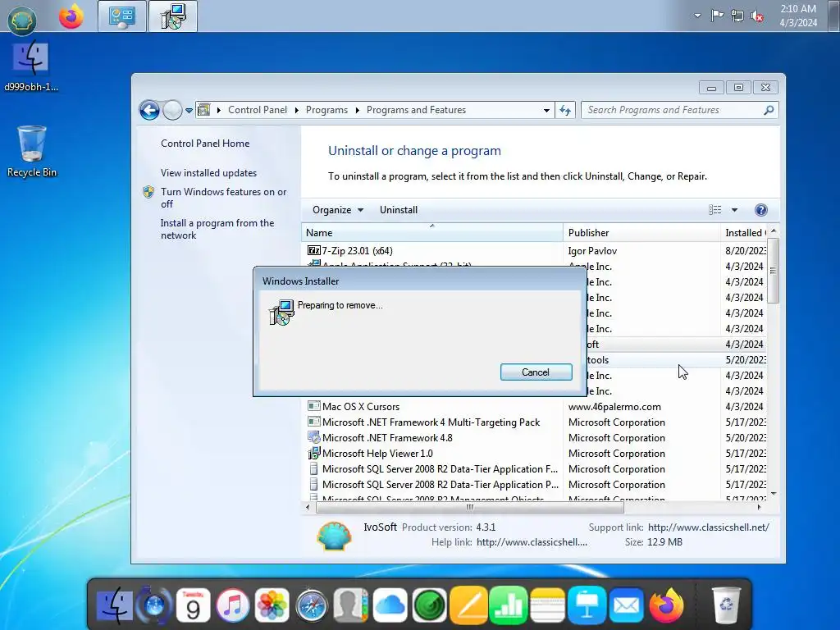Open Turn Windows features on or off
Screen dimensions: 840x630
223,198
